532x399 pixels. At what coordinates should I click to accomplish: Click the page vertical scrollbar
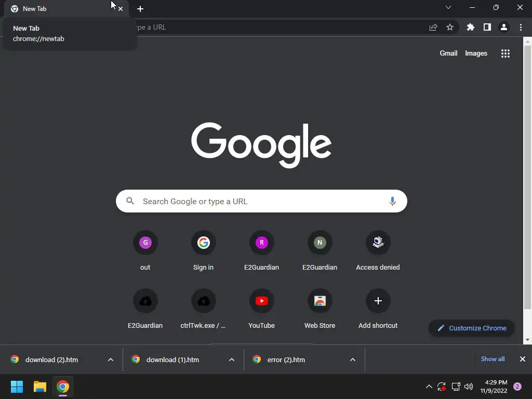point(527,177)
